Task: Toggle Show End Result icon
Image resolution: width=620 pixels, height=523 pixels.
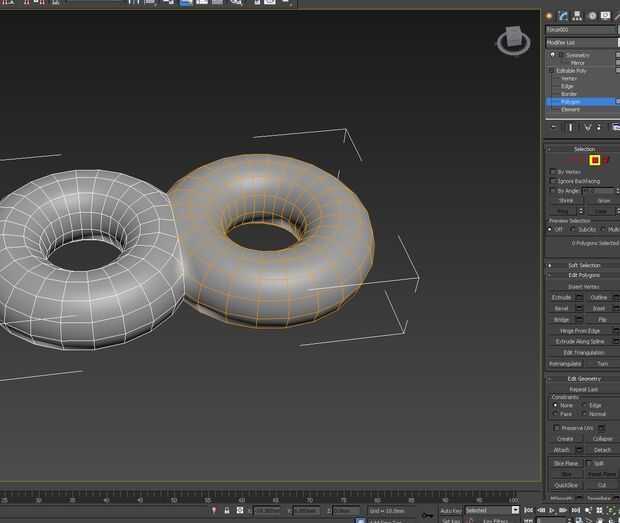Action: [571, 127]
